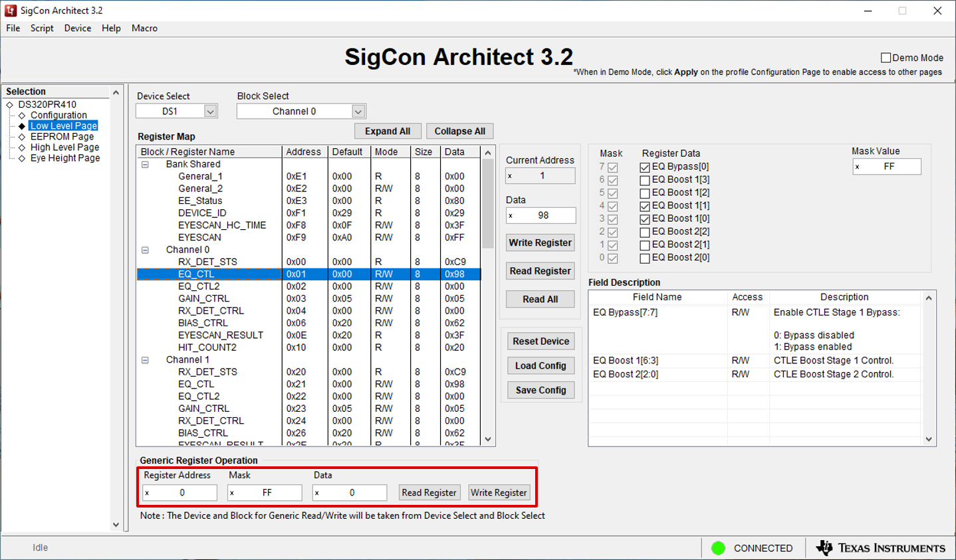Click the Save Config button
The height and width of the screenshot is (560, 956).
[x=541, y=391]
